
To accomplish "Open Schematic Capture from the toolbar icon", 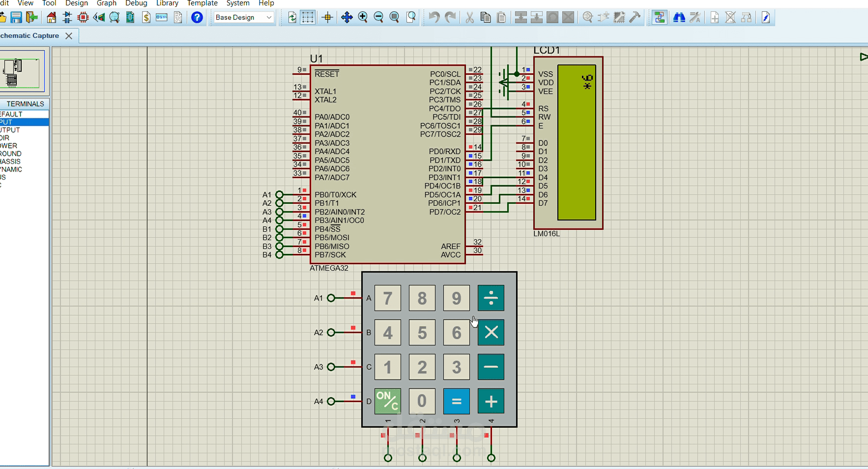I will click(x=67, y=18).
